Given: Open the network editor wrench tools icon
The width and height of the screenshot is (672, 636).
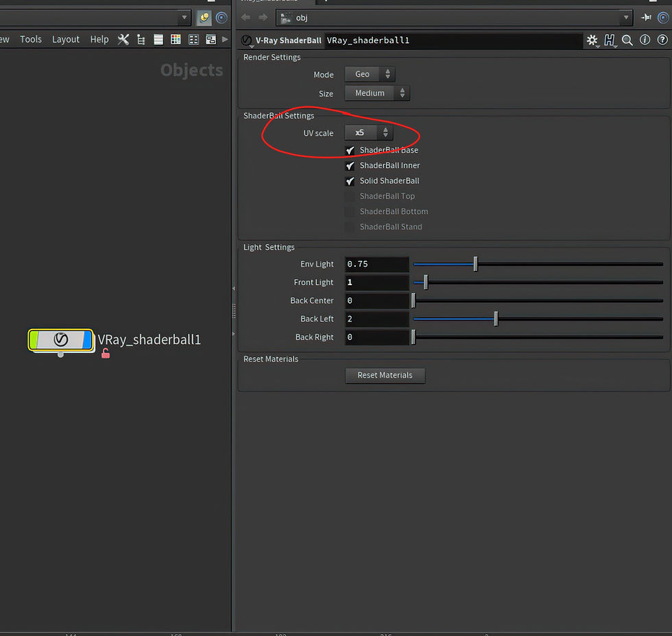Looking at the screenshot, I should [123, 39].
